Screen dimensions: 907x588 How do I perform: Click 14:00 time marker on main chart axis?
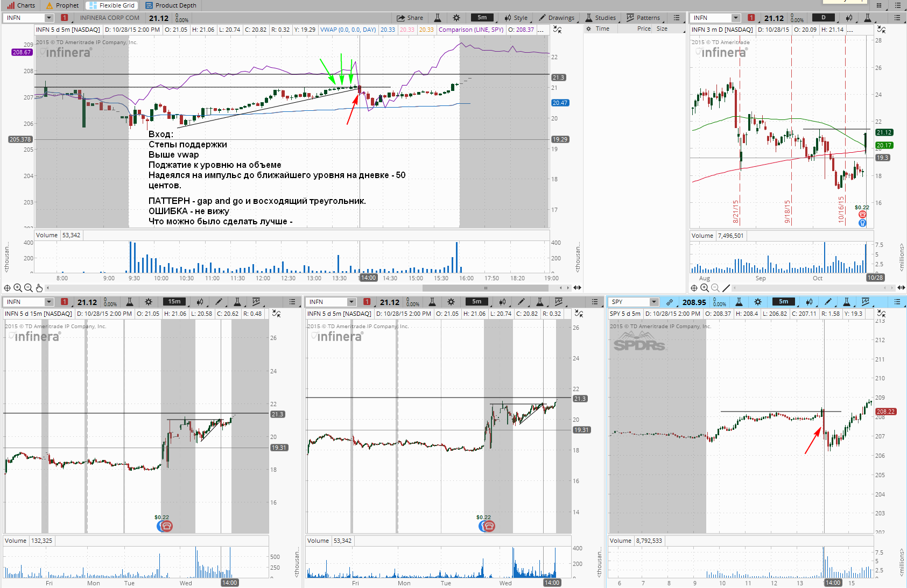(x=369, y=278)
